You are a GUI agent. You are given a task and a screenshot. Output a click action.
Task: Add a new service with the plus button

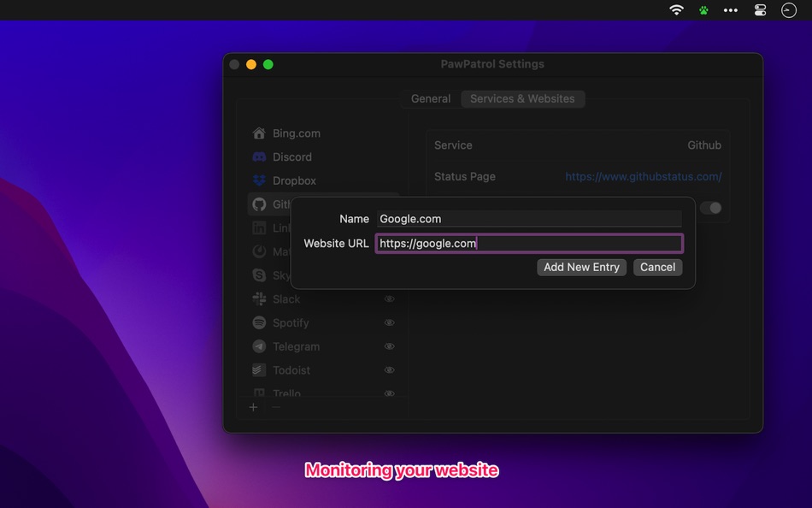coord(253,407)
